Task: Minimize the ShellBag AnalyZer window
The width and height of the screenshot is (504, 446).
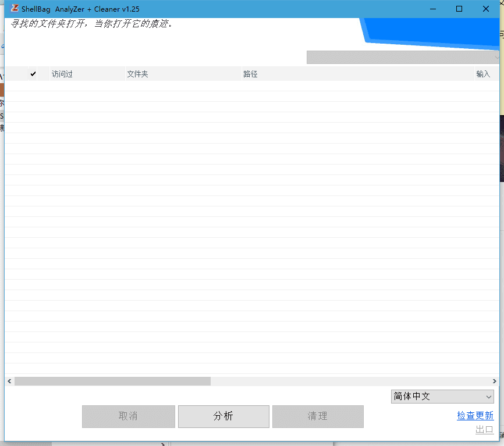Action: coord(433,9)
